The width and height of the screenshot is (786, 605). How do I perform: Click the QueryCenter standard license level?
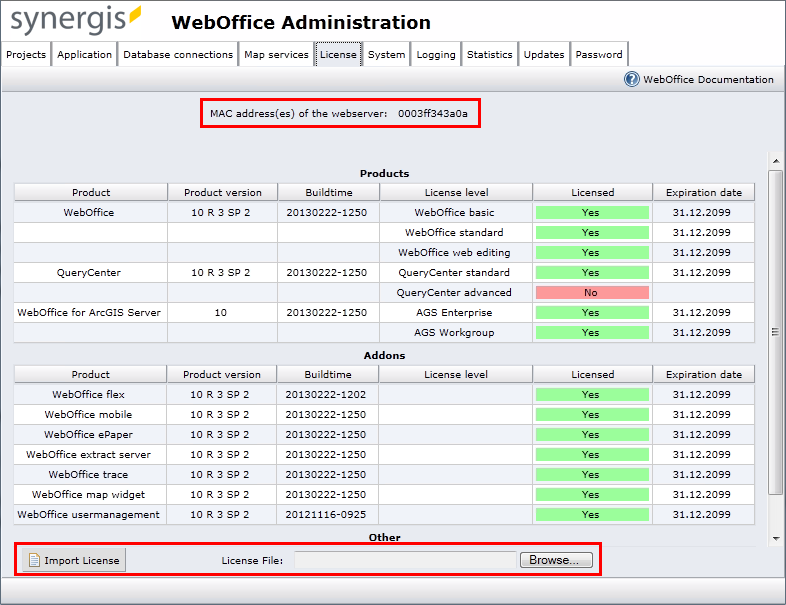coord(454,273)
